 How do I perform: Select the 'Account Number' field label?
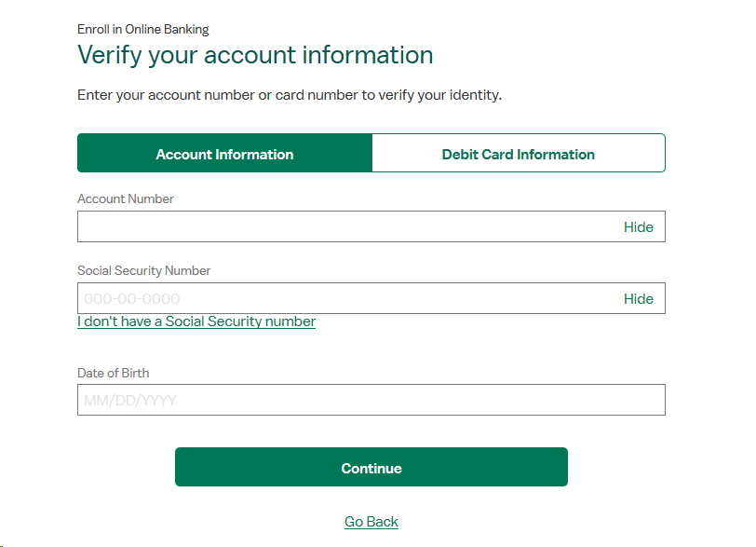[x=126, y=198]
